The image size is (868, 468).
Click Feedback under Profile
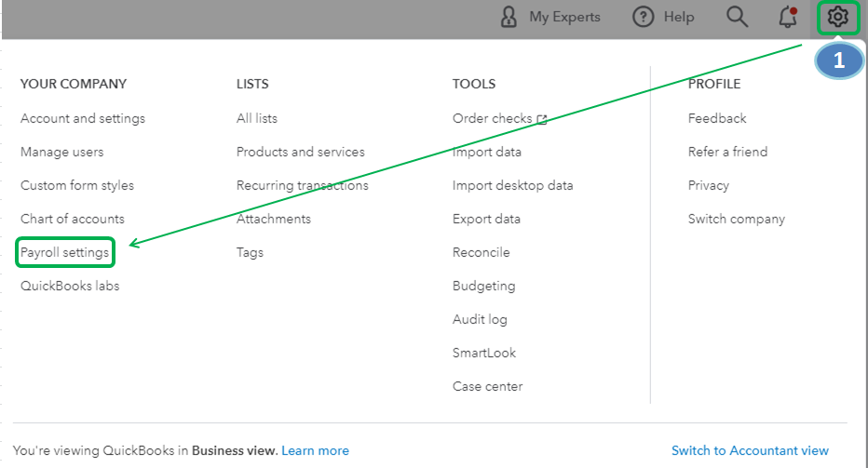[717, 118]
